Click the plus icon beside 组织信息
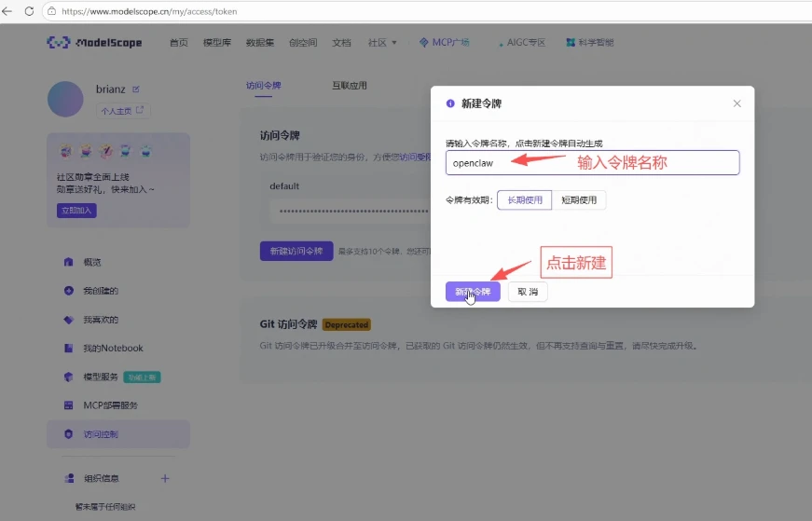Image resolution: width=812 pixels, height=521 pixels. [165, 478]
